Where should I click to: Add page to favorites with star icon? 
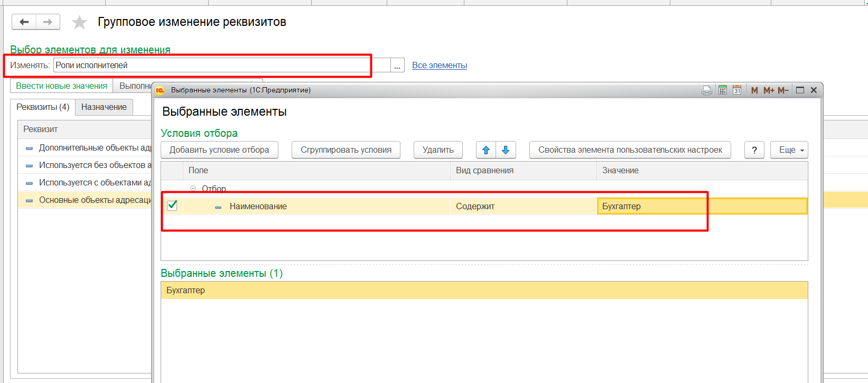pyautogui.click(x=79, y=22)
